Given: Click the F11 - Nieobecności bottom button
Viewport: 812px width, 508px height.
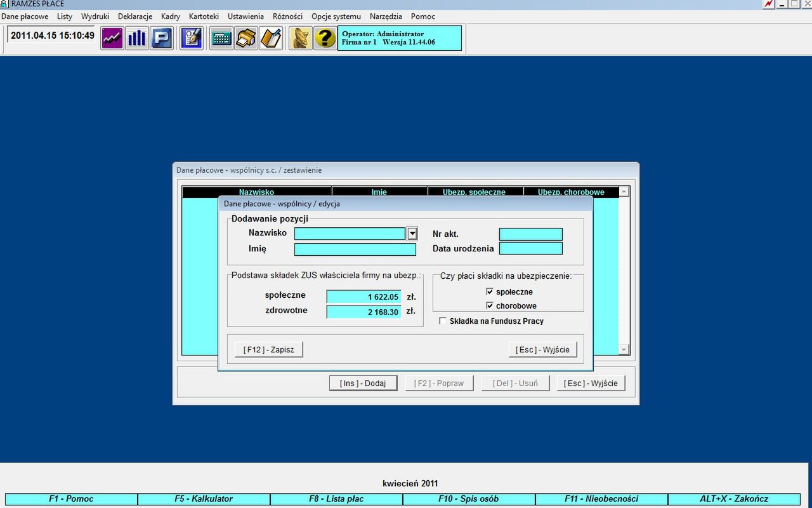Looking at the screenshot, I should click(601, 499).
